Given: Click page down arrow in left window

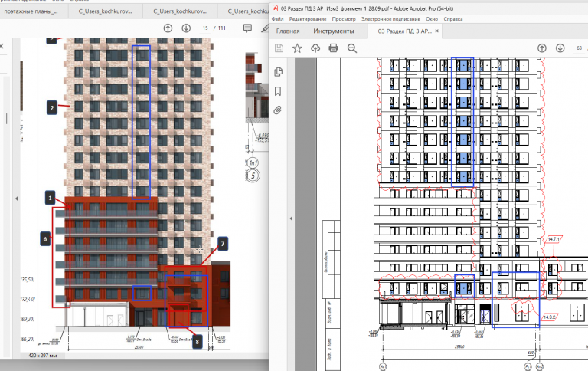Looking at the screenshot, I should (186, 28).
